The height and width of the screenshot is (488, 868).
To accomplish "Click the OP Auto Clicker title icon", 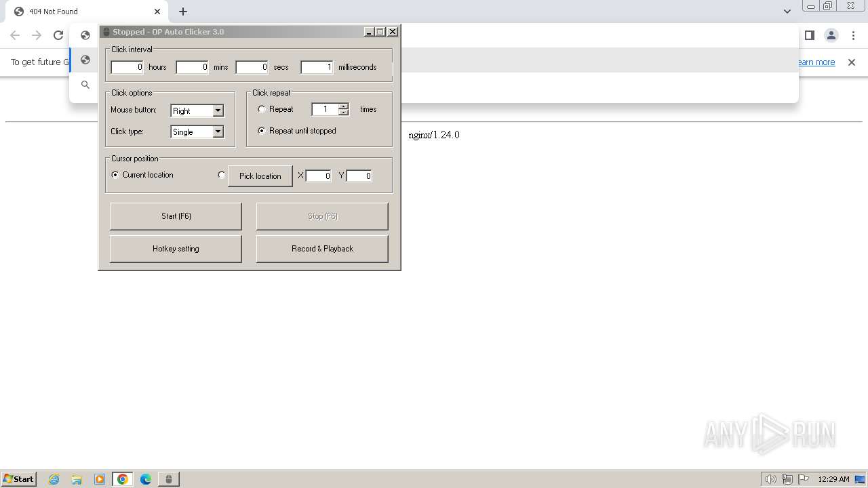I will (x=106, y=32).
